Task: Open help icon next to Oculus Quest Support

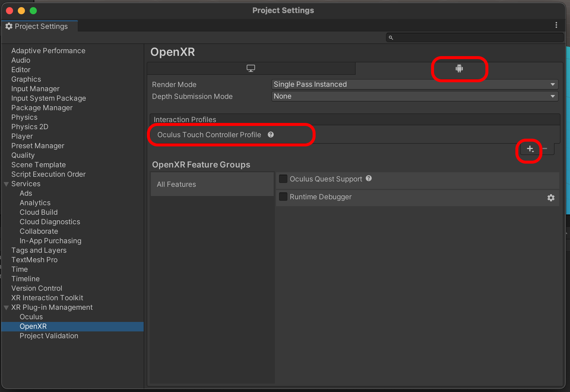Action: (x=369, y=178)
